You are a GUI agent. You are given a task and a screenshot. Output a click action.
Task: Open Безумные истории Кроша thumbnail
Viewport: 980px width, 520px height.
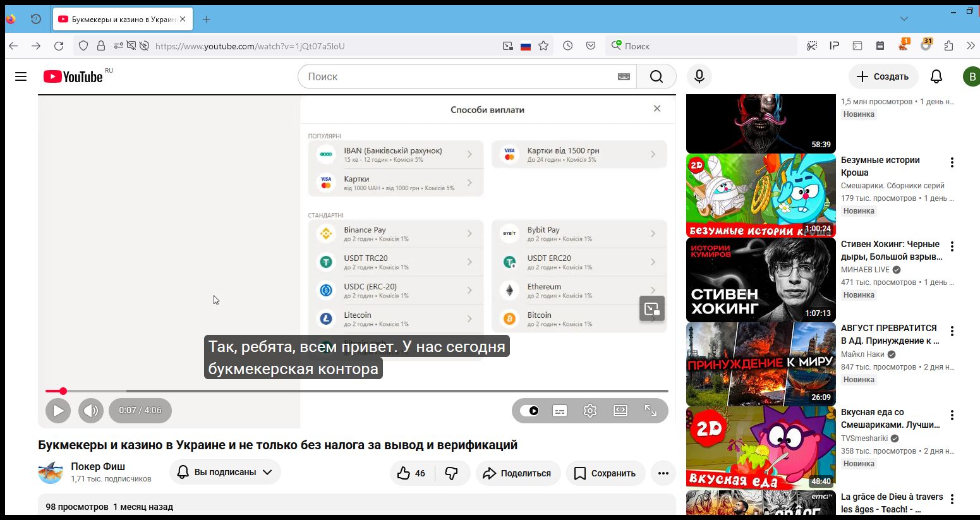[761, 196]
